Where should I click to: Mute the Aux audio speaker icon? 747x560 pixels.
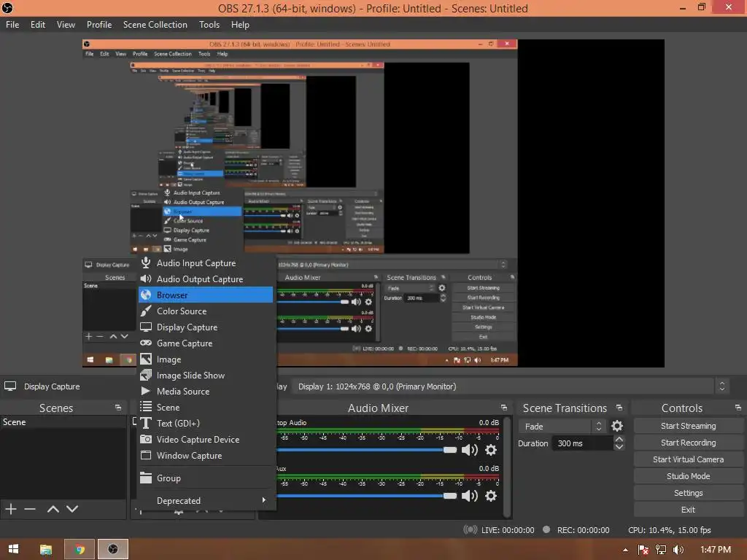[469, 496]
